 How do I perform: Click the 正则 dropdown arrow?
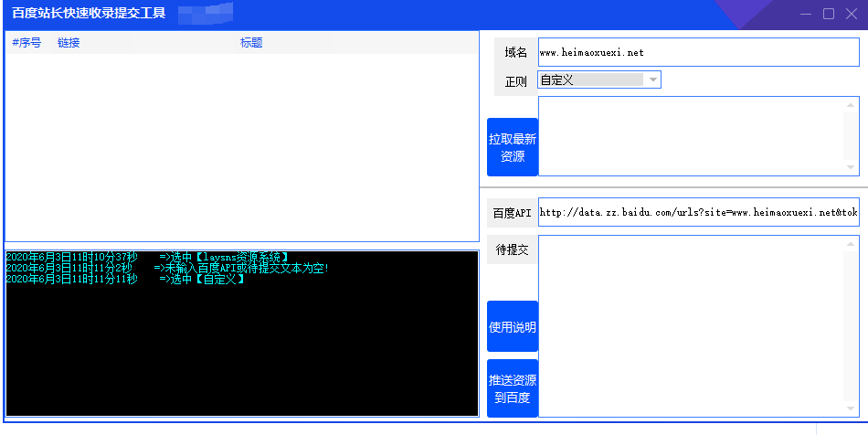coord(653,80)
